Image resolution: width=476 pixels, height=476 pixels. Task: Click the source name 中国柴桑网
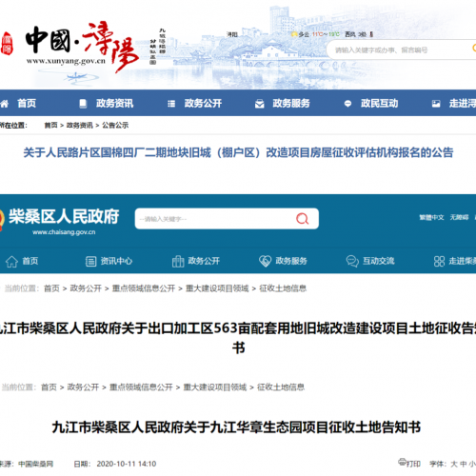click(x=35, y=464)
